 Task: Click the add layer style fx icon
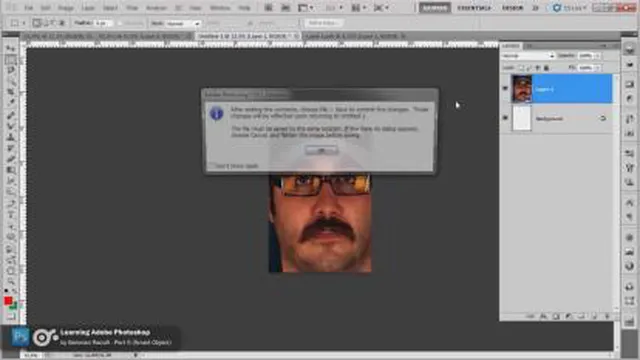(x=543, y=316)
